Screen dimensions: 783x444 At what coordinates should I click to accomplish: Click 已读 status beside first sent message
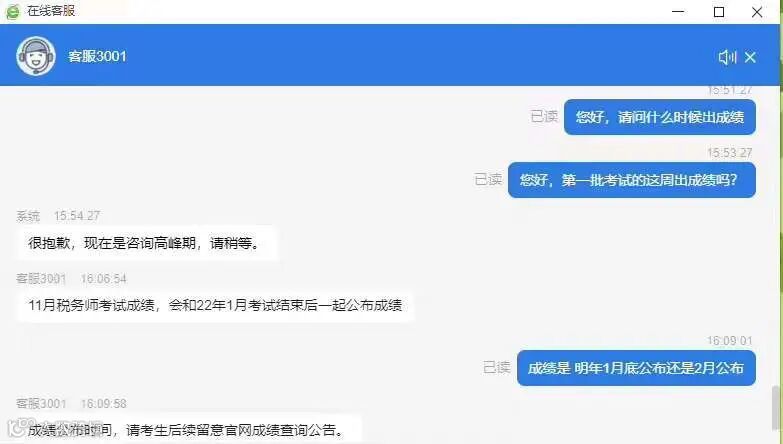[x=544, y=117]
